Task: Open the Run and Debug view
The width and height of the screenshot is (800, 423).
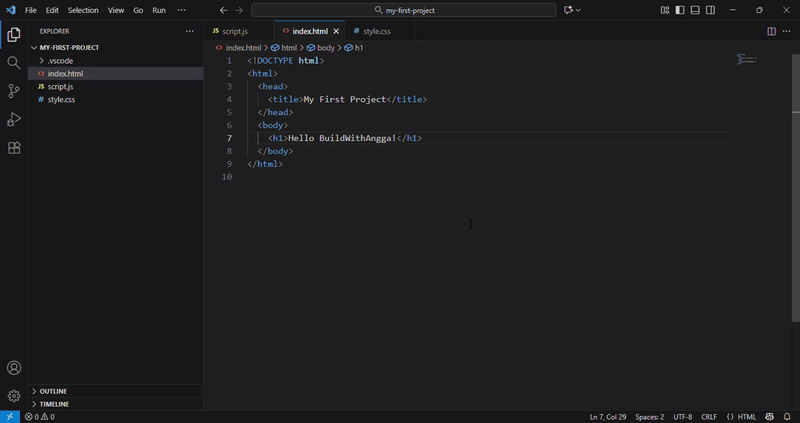Action: click(14, 119)
